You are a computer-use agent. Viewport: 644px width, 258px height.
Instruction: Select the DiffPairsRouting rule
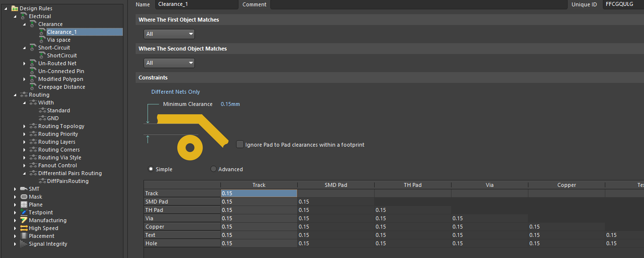coord(68,181)
